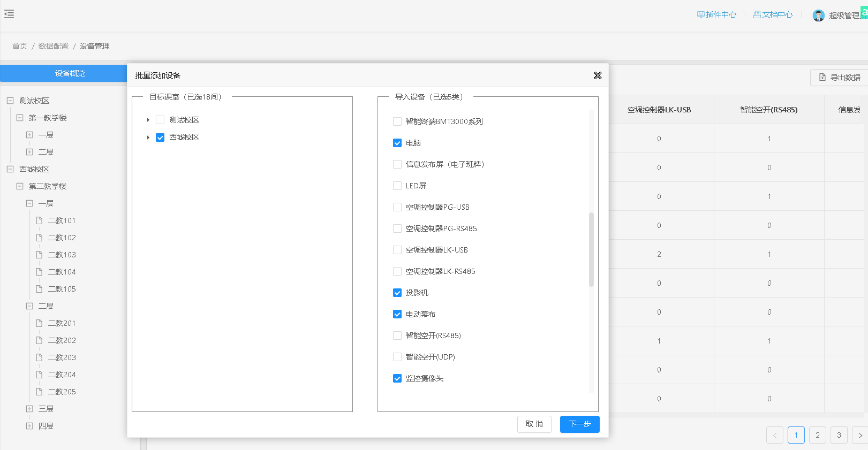Check 智能空开(UDP) checkbox
This screenshot has height=450, width=868.
[397, 357]
